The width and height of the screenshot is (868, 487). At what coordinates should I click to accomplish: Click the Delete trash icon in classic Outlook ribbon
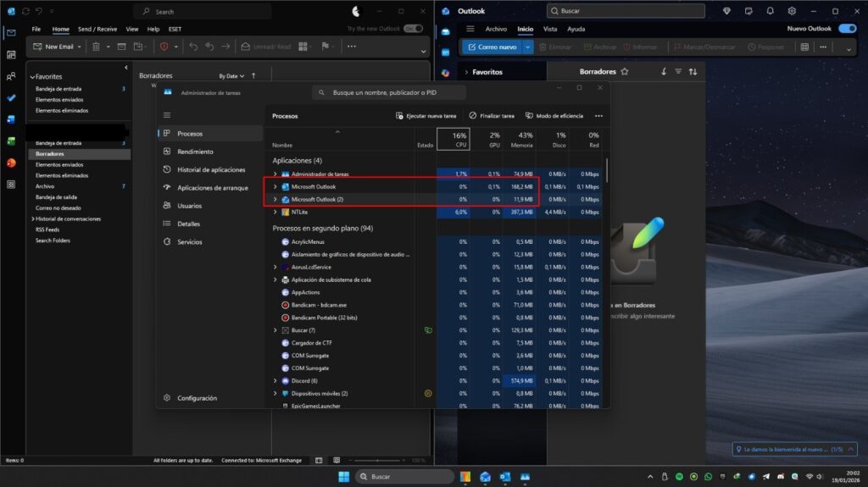click(x=97, y=47)
